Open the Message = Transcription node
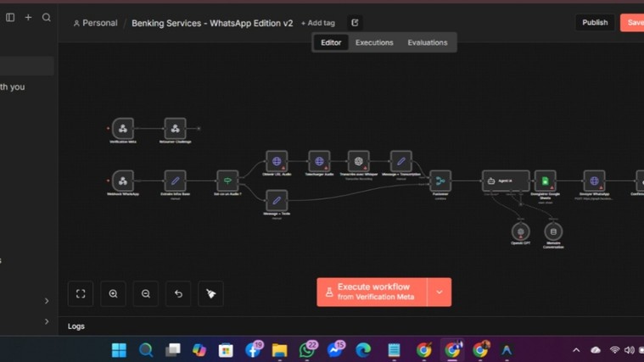Viewport: 644px width, 362px height. pos(400,161)
